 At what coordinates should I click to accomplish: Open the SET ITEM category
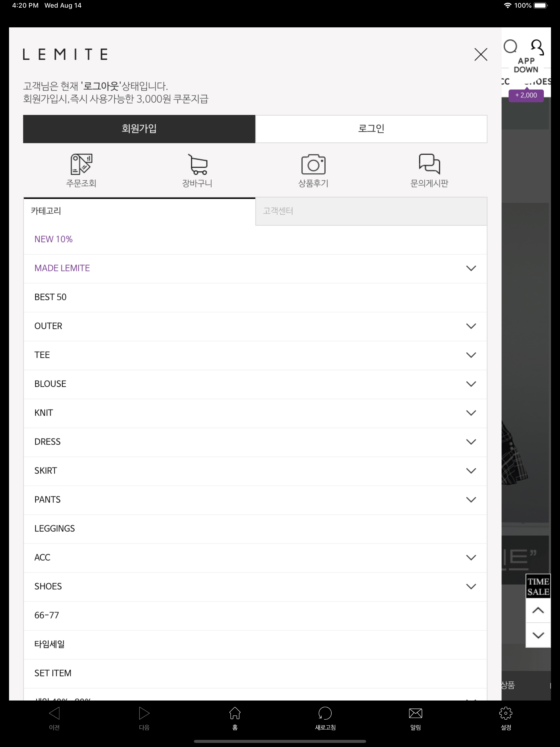tap(255, 673)
